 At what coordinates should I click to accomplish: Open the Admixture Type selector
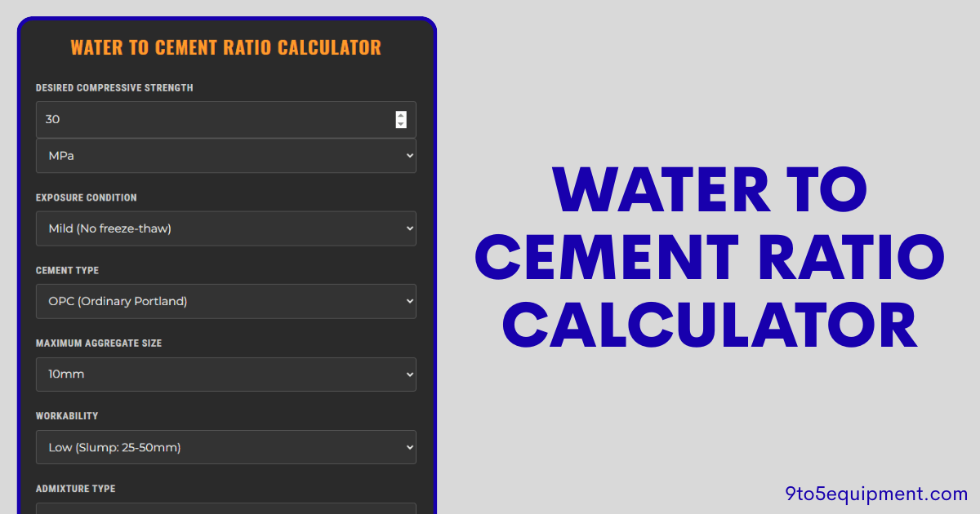pyautogui.click(x=225, y=510)
